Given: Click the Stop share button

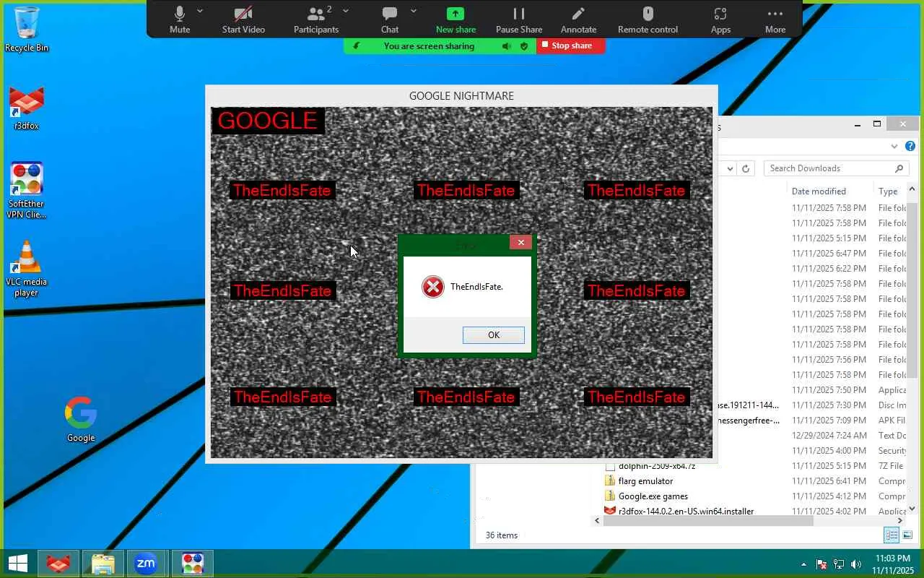Looking at the screenshot, I should point(571,46).
